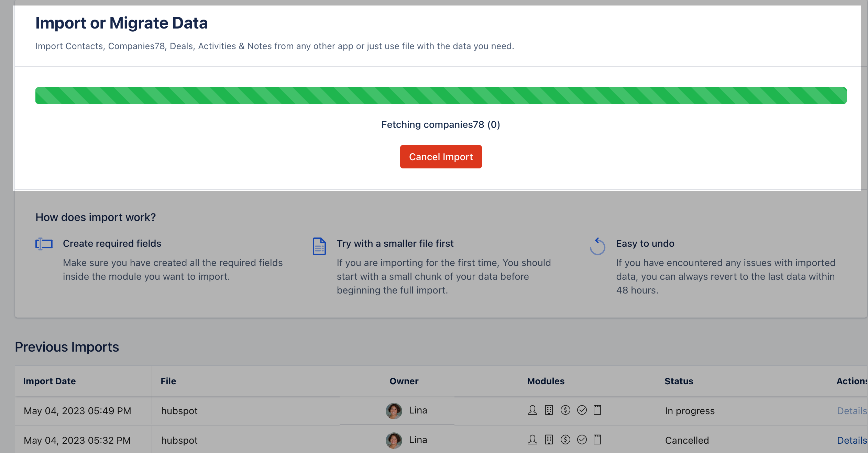
Task: Open Details for the Cancelled import
Action: (x=851, y=440)
